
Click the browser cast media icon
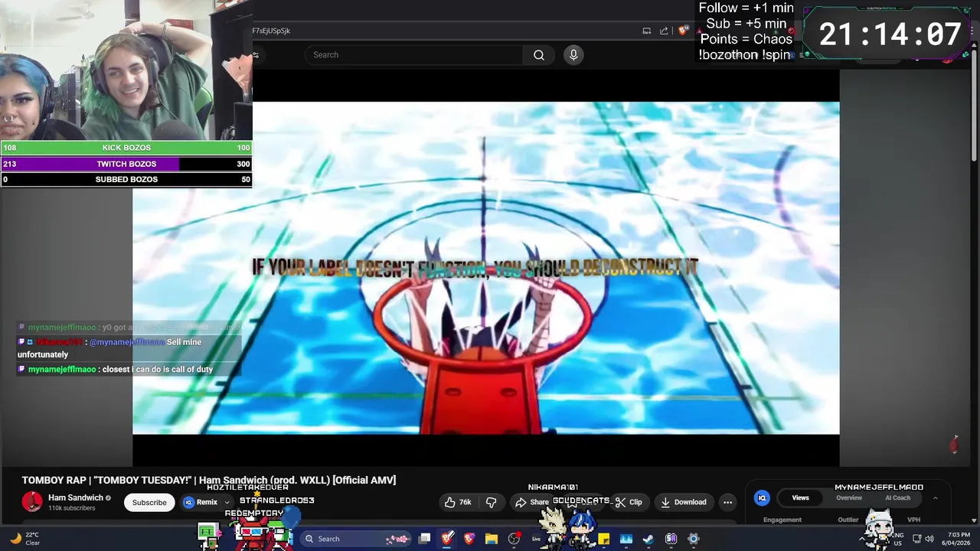tap(647, 31)
